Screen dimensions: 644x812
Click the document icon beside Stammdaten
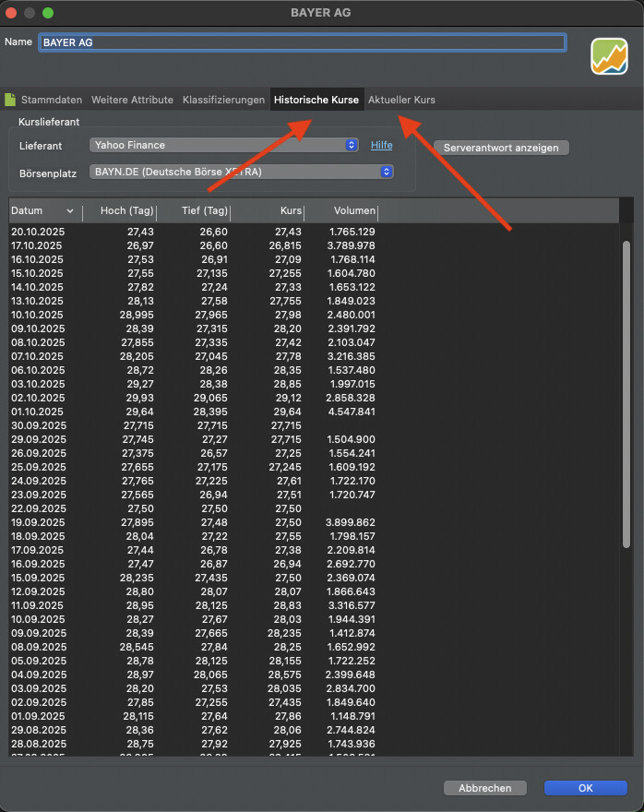click(x=10, y=100)
